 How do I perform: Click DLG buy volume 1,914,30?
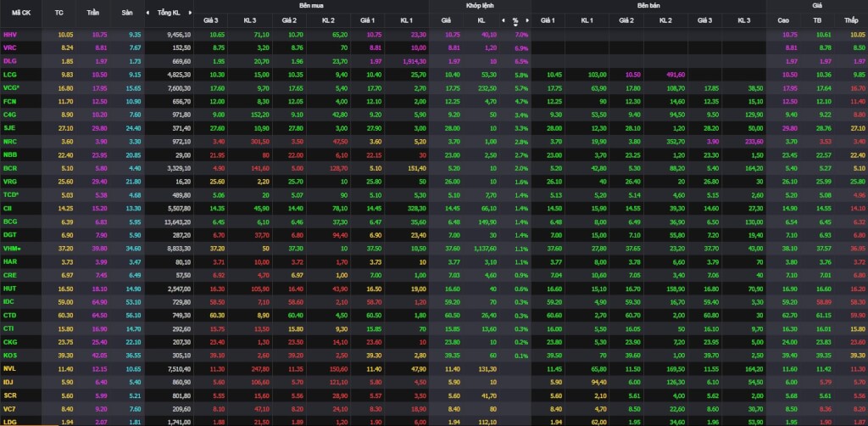(415, 61)
